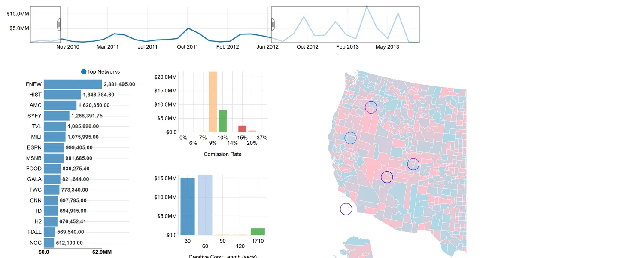Click the easternmost circle on the map
The width and height of the screenshot is (644, 258).
click(413, 164)
